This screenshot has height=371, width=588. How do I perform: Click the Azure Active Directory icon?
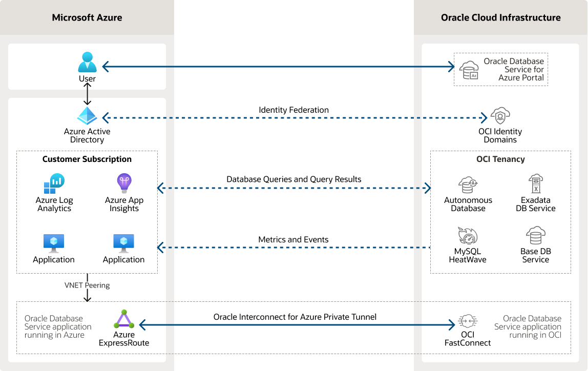click(87, 115)
